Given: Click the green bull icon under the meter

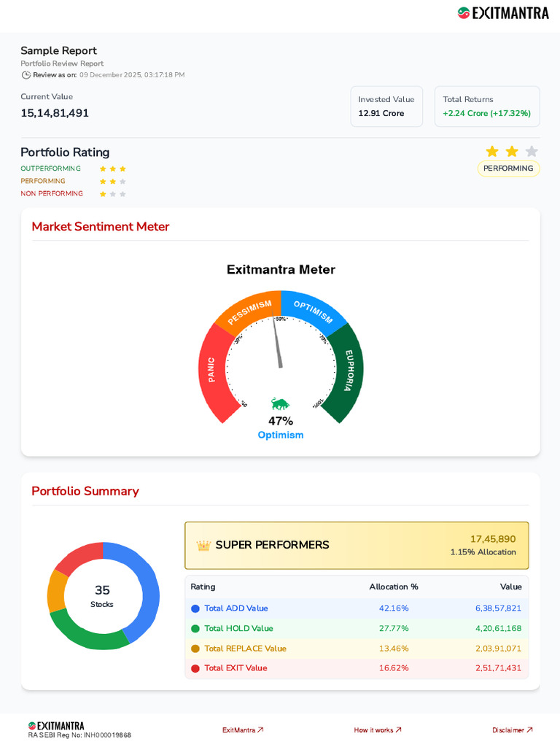Looking at the screenshot, I should click(281, 404).
